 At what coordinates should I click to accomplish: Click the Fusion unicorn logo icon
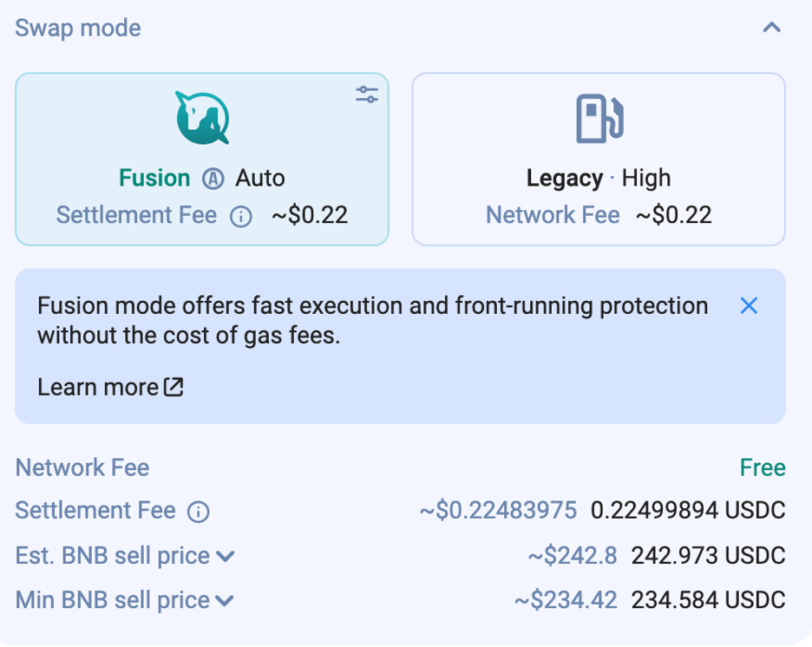tap(202, 117)
